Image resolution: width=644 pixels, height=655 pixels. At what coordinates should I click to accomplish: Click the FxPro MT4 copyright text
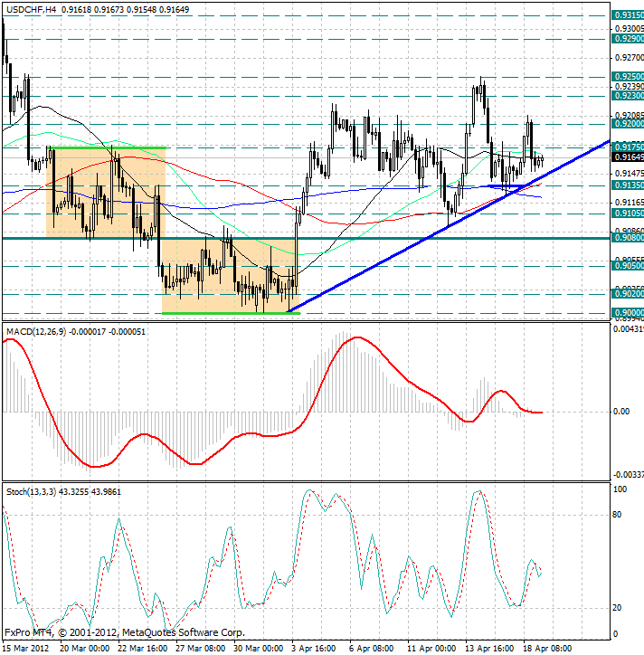click(x=123, y=632)
